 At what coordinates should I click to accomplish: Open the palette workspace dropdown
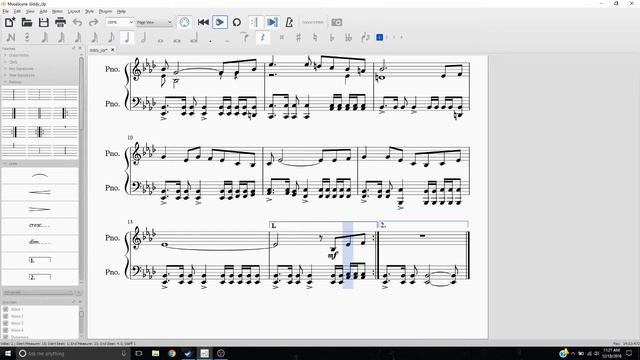(38, 292)
